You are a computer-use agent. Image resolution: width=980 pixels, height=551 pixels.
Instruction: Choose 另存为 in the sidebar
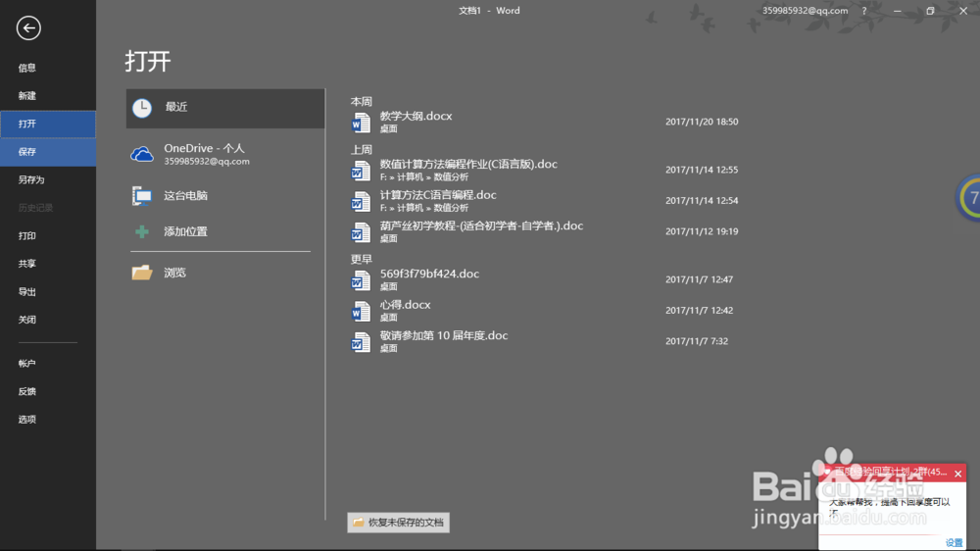point(47,180)
